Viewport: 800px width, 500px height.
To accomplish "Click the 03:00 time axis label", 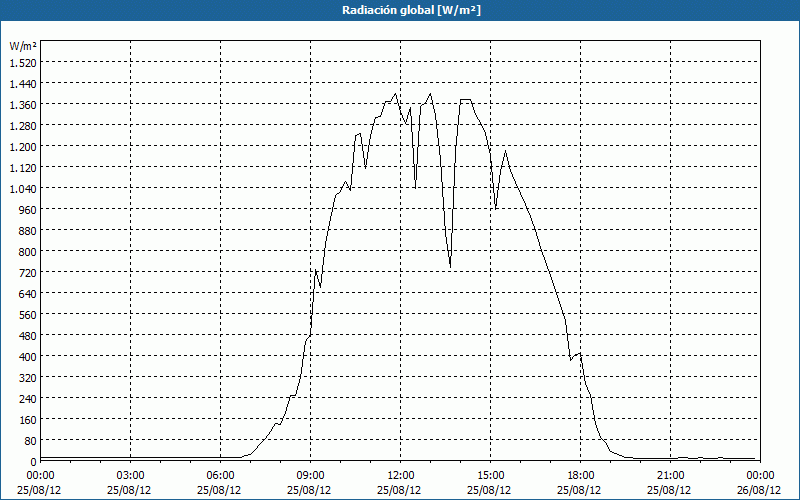I will click(x=130, y=476).
